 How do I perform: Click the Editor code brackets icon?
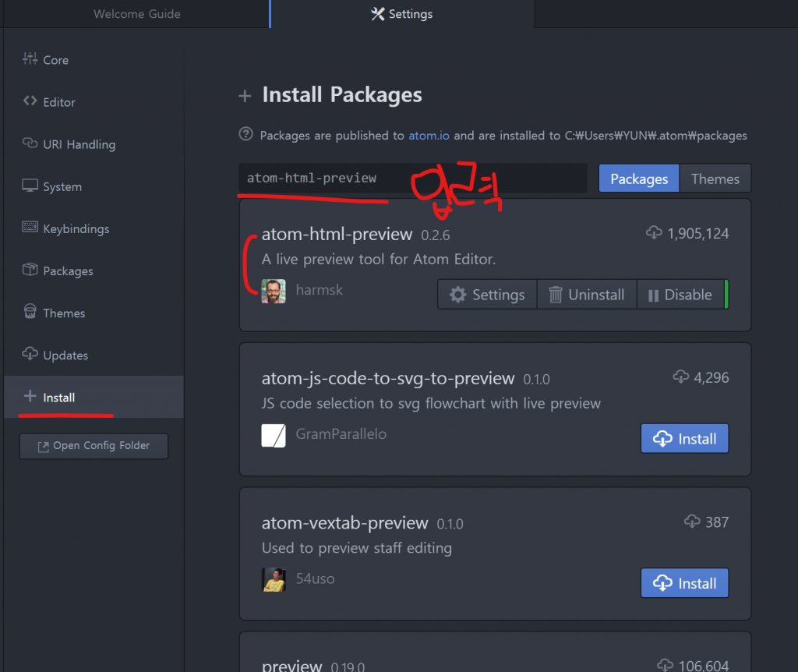click(30, 101)
